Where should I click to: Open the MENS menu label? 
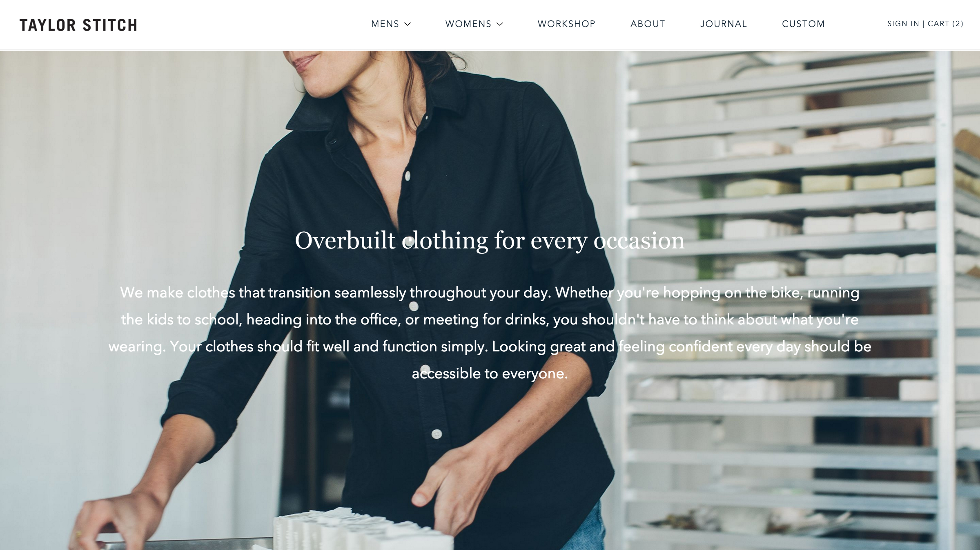tap(385, 24)
